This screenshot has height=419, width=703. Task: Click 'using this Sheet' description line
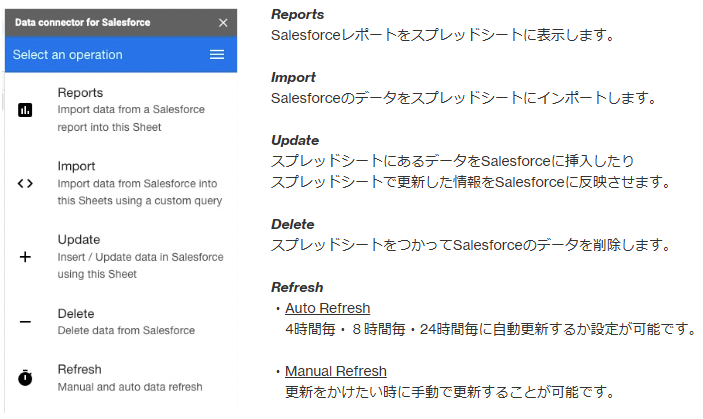pos(97,274)
